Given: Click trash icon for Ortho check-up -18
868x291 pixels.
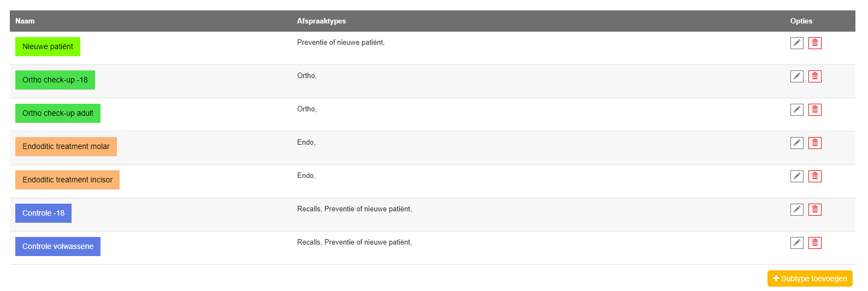Looking at the screenshot, I should (x=814, y=76).
